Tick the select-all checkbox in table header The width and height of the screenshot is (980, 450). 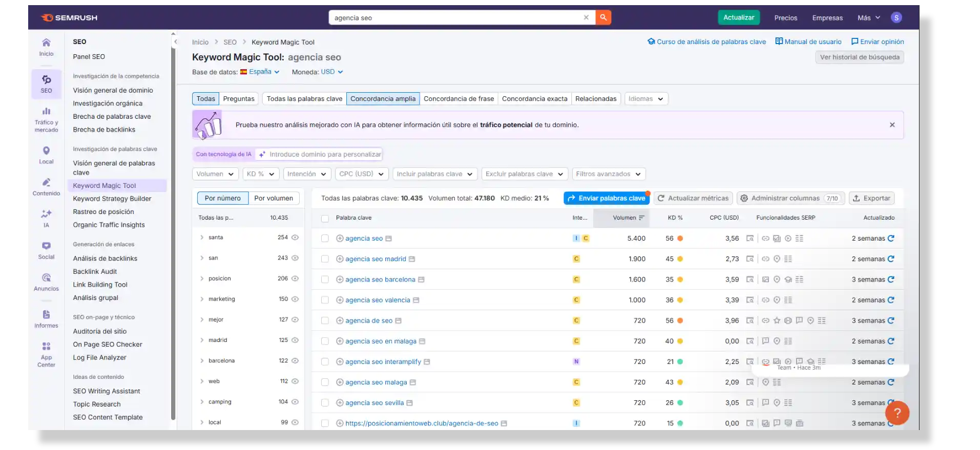click(x=325, y=218)
